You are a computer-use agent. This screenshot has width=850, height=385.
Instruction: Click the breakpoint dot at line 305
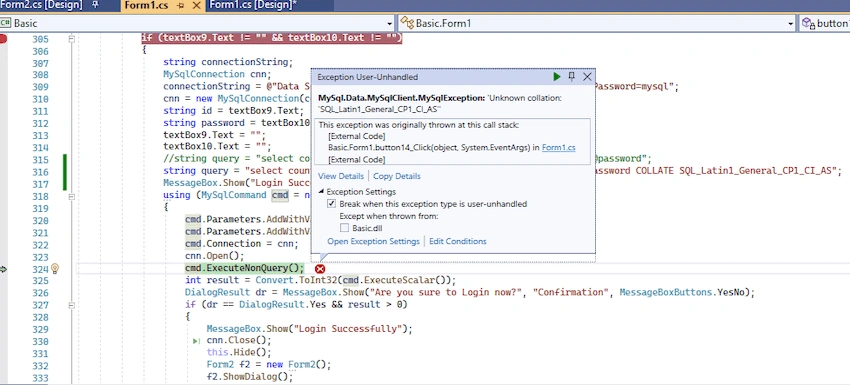point(3,39)
